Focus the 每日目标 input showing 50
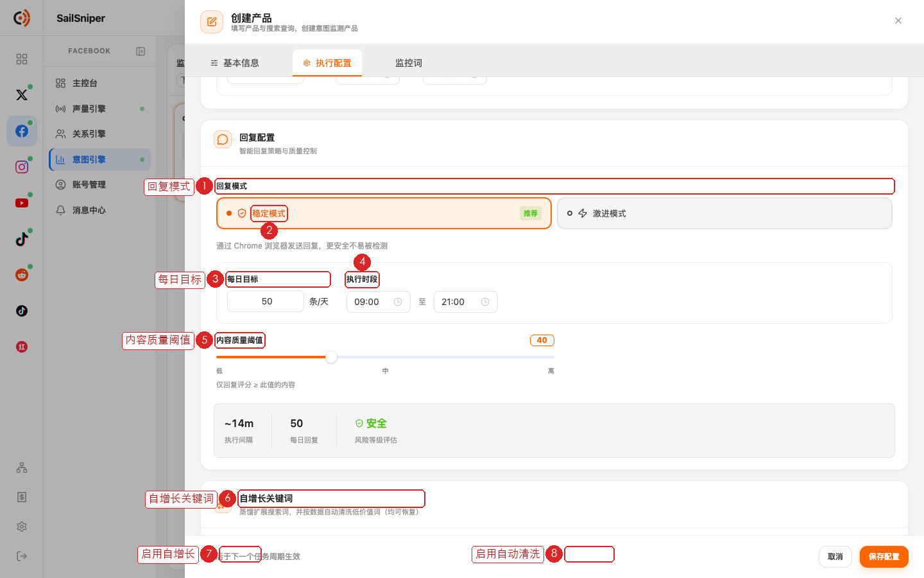The image size is (924, 578). point(266,301)
